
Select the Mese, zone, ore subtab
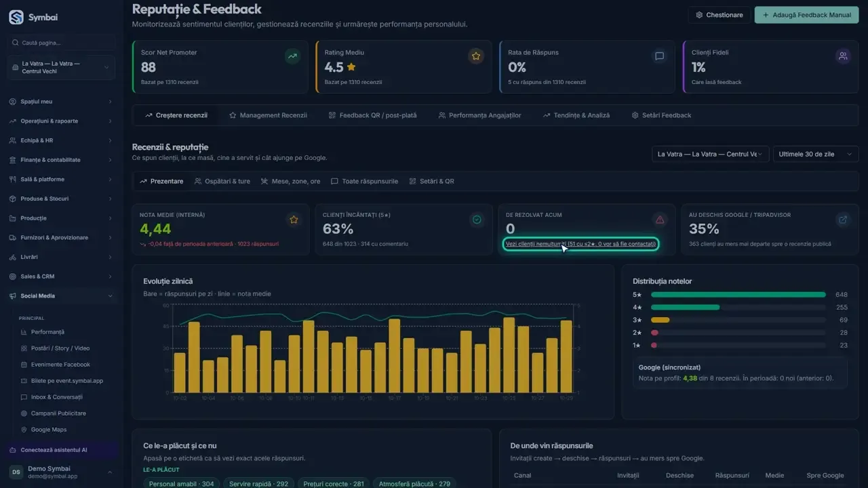click(x=290, y=182)
